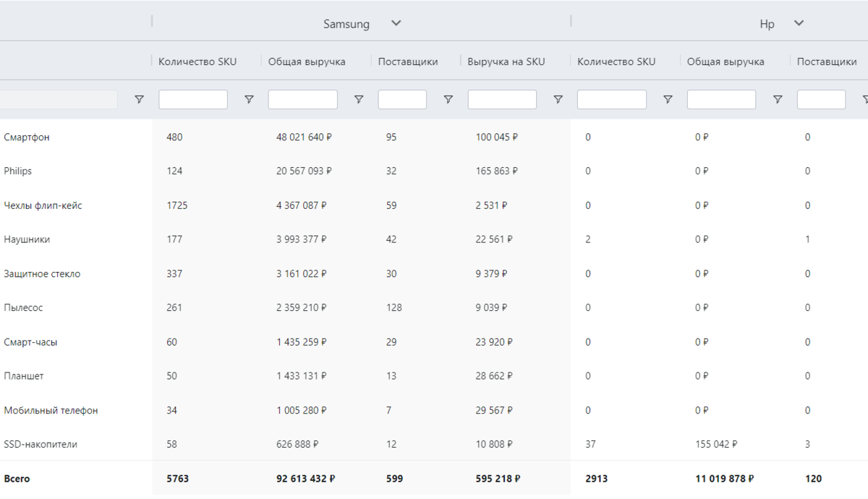Click revenue value 20 567 093 ₽

point(304,171)
